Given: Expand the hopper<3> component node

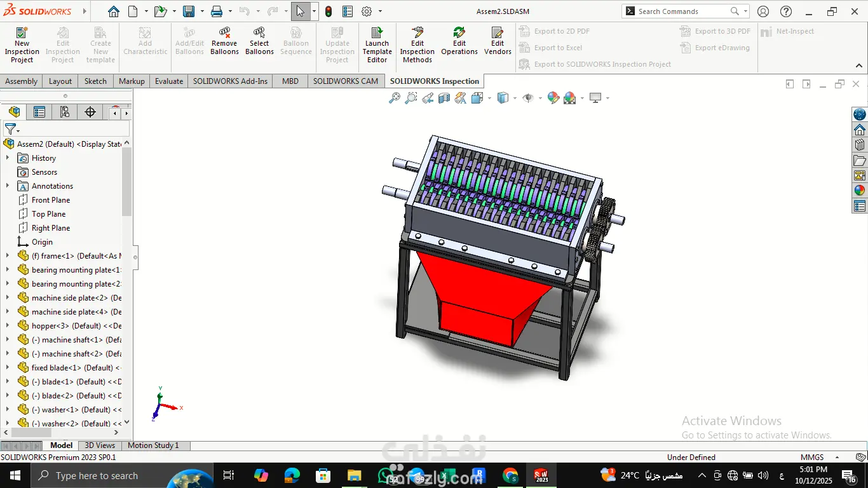Looking at the screenshot, I should (8, 326).
